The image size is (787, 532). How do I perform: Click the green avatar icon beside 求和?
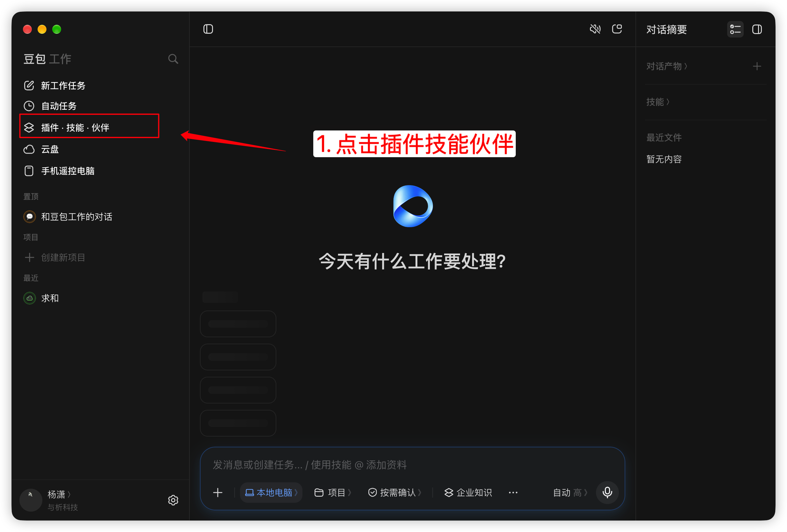(x=30, y=298)
